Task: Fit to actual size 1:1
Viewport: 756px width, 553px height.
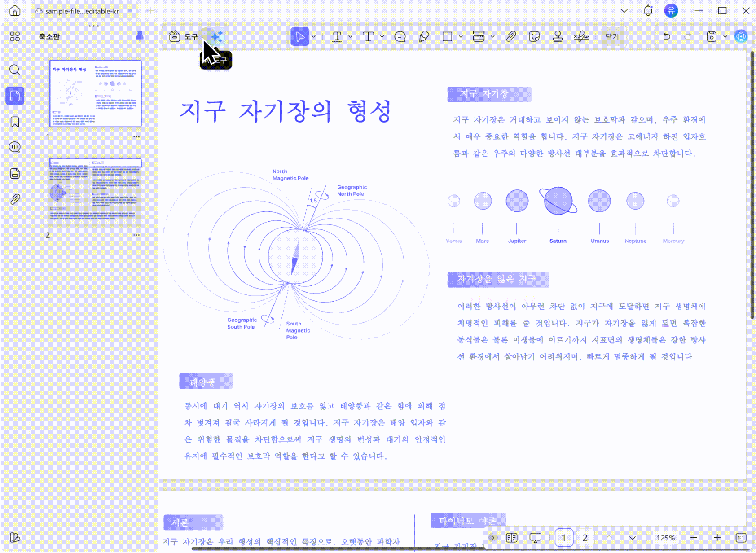Action: click(741, 538)
